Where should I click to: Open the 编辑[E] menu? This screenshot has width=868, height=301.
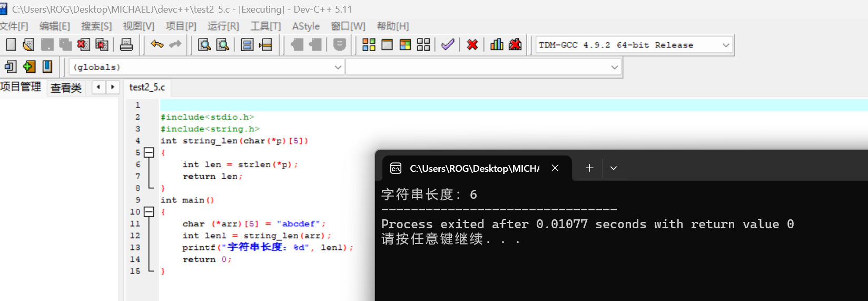click(55, 26)
